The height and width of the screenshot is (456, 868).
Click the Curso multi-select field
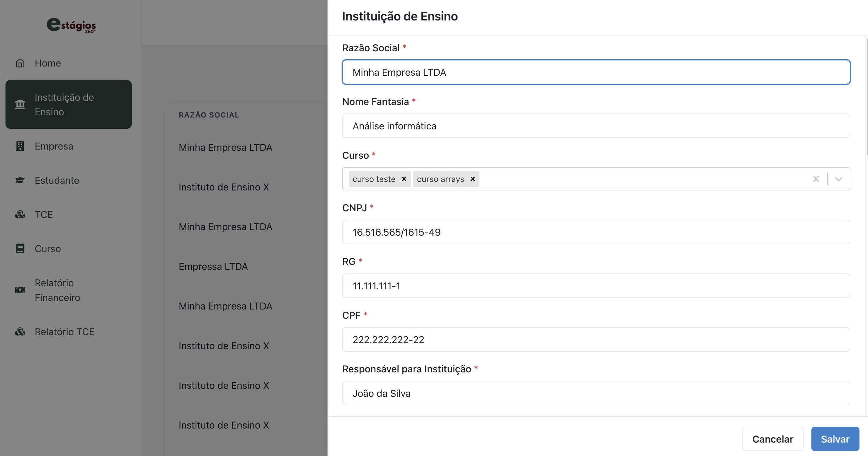596,179
